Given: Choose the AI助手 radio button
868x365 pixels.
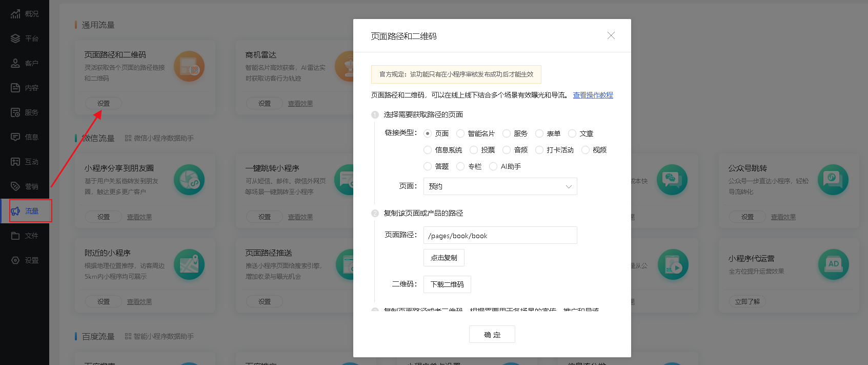Looking at the screenshot, I should tap(493, 166).
